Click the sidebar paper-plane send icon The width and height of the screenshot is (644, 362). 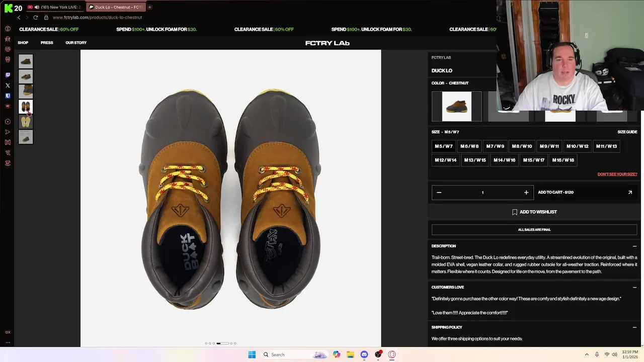[8, 132]
